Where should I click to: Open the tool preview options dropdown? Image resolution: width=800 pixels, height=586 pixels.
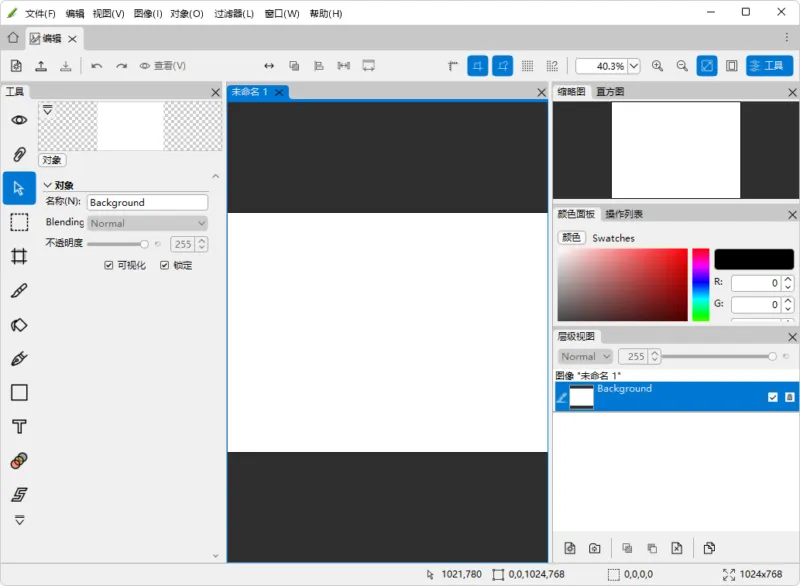coord(47,109)
